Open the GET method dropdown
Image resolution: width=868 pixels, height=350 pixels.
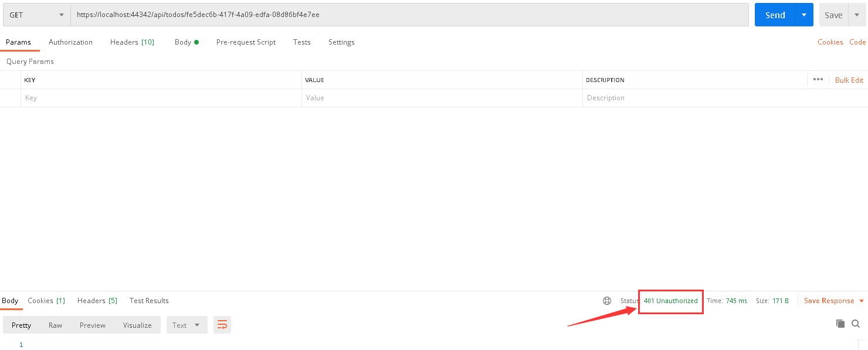pos(37,15)
